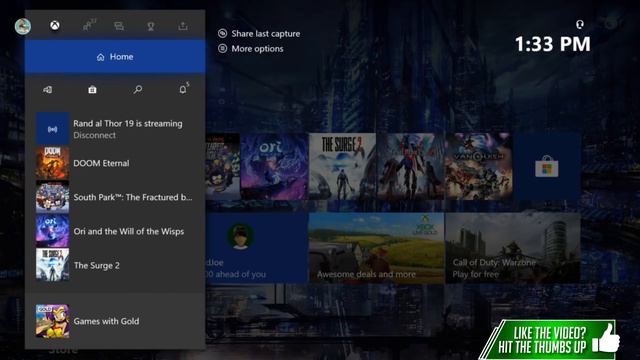
Task: Open Call of Duty: Warzone tile
Action: point(513,248)
